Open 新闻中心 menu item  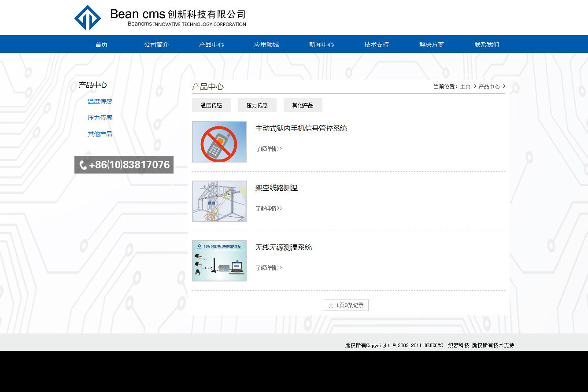[322, 44]
